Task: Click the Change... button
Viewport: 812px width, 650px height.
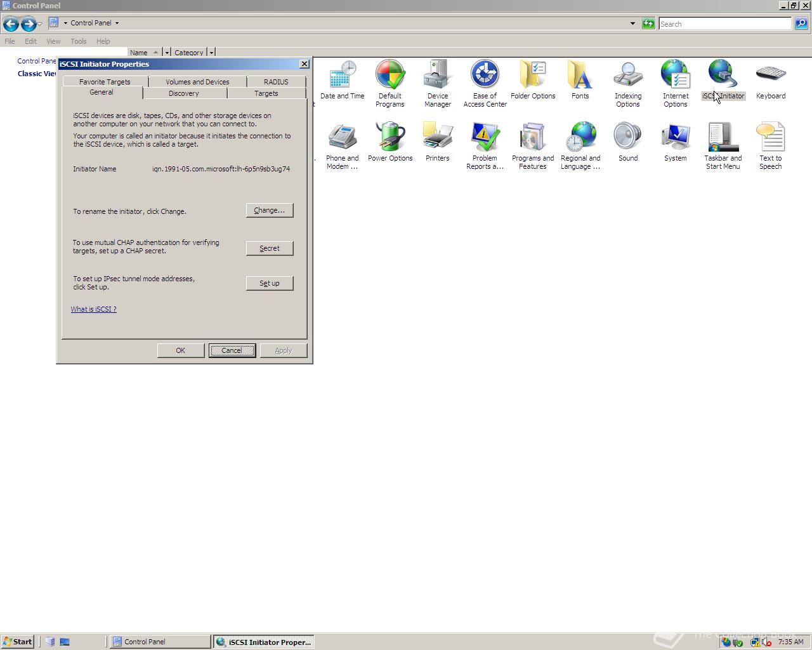Action: point(270,210)
